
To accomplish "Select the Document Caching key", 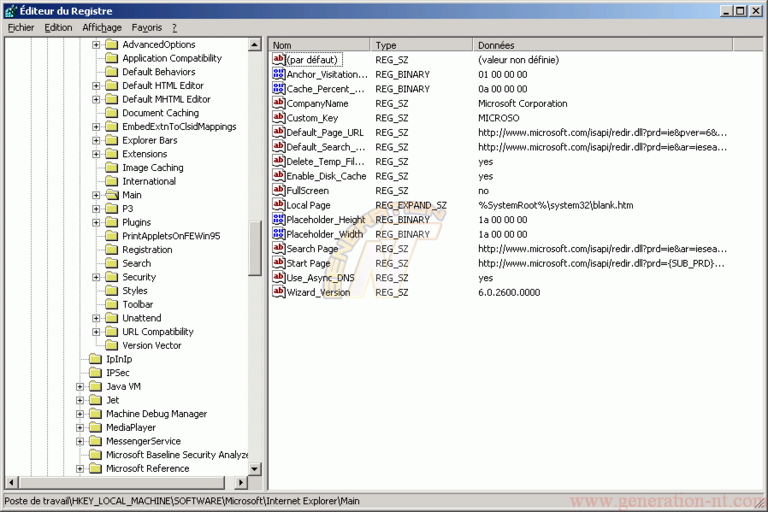I will click(161, 113).
